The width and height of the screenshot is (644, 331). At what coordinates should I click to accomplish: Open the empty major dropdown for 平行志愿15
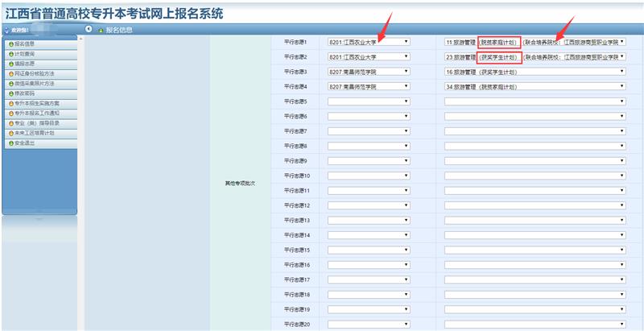click(535, 250)
